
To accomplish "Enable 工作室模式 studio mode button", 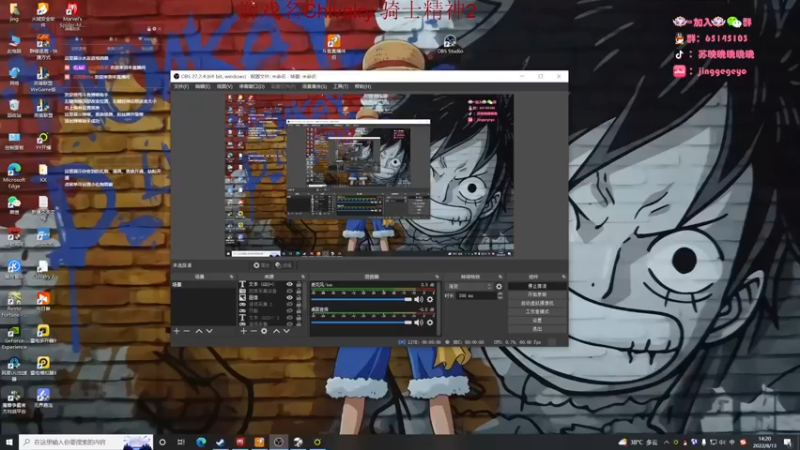I will (x=537, y=312).
